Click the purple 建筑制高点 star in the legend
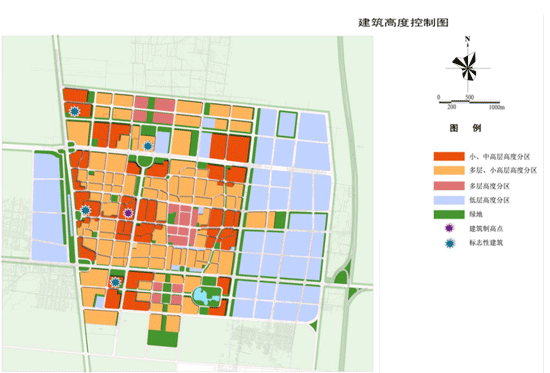The width and height of the screenshot is (550, 373). [449, 228]
